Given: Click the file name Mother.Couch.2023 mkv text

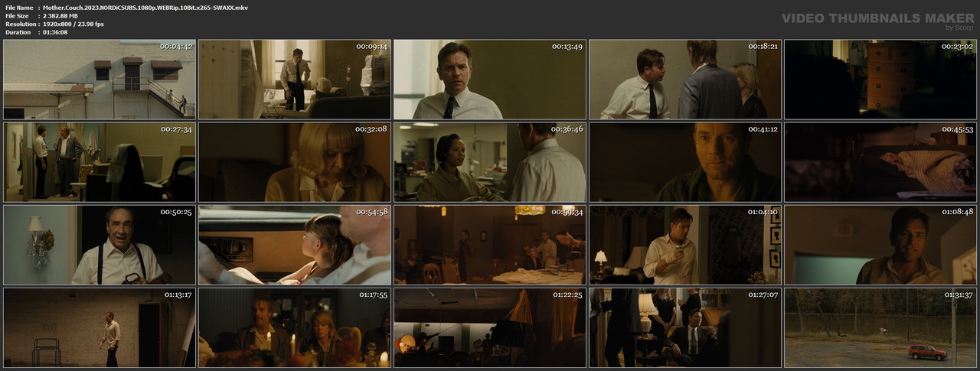Looking at the screenshot, I should point(145,8).
